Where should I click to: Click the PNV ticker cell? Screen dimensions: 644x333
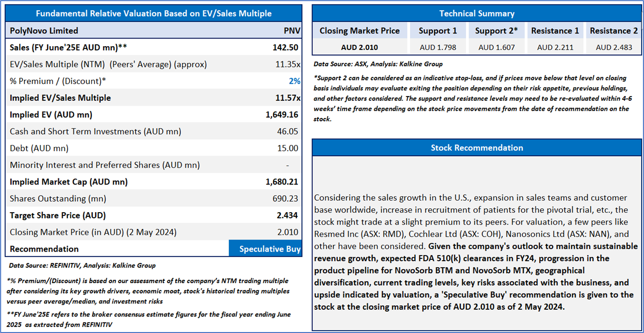(x=292, y=30)
